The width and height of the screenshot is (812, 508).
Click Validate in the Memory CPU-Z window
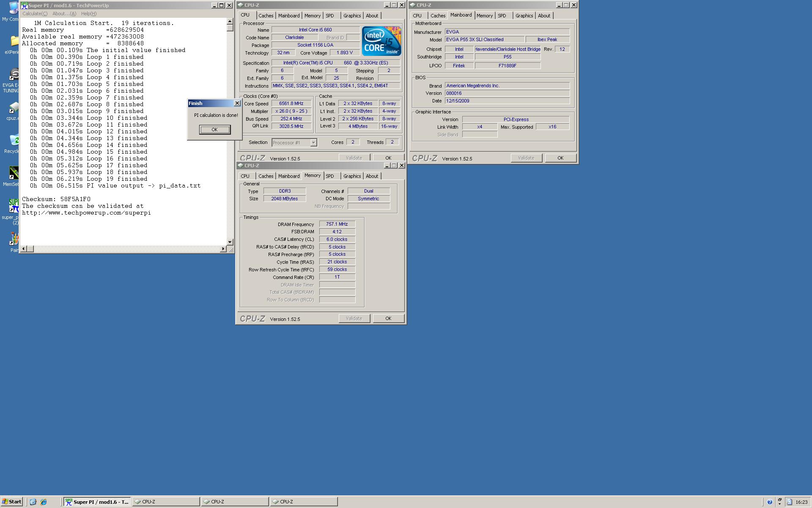coord(354,318)
